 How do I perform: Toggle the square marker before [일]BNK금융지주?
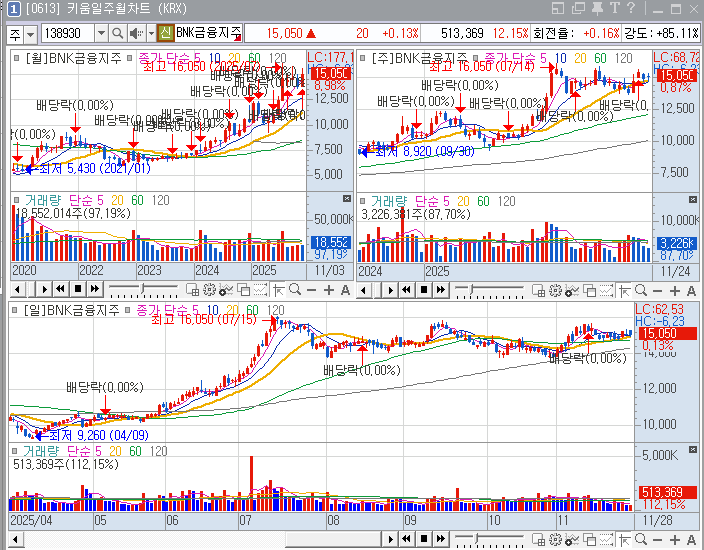(x=14, y=310)
